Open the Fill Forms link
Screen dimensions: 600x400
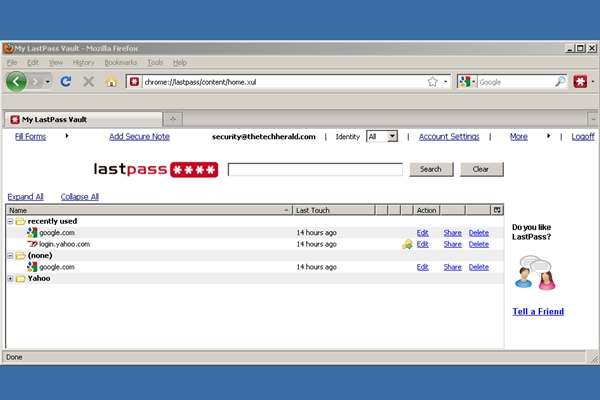click(30, 137)
